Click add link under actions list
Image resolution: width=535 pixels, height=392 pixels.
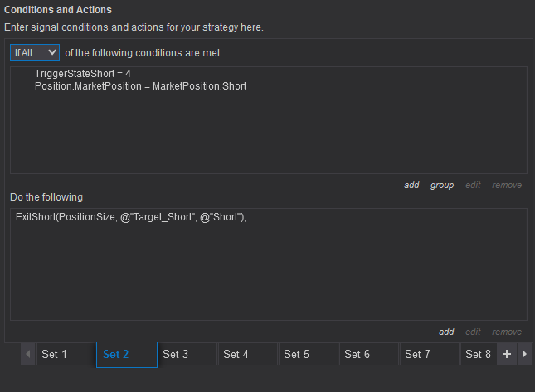click(x=446, y=332)
